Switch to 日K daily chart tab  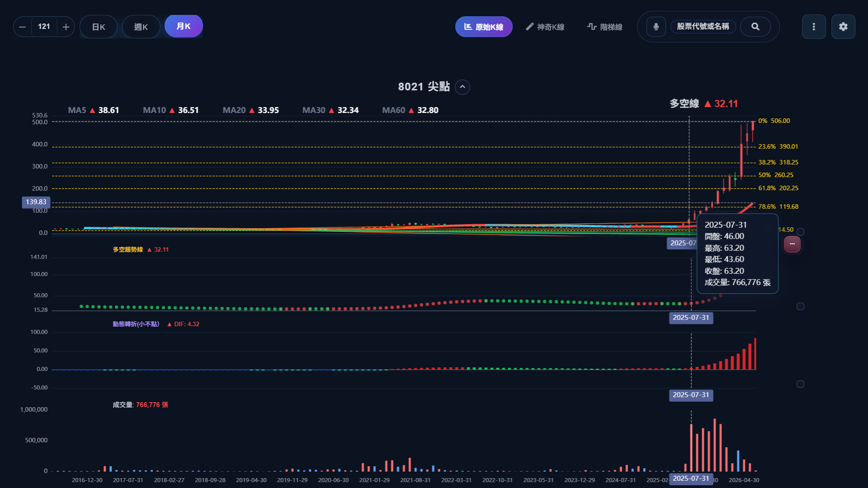point(99,27)
